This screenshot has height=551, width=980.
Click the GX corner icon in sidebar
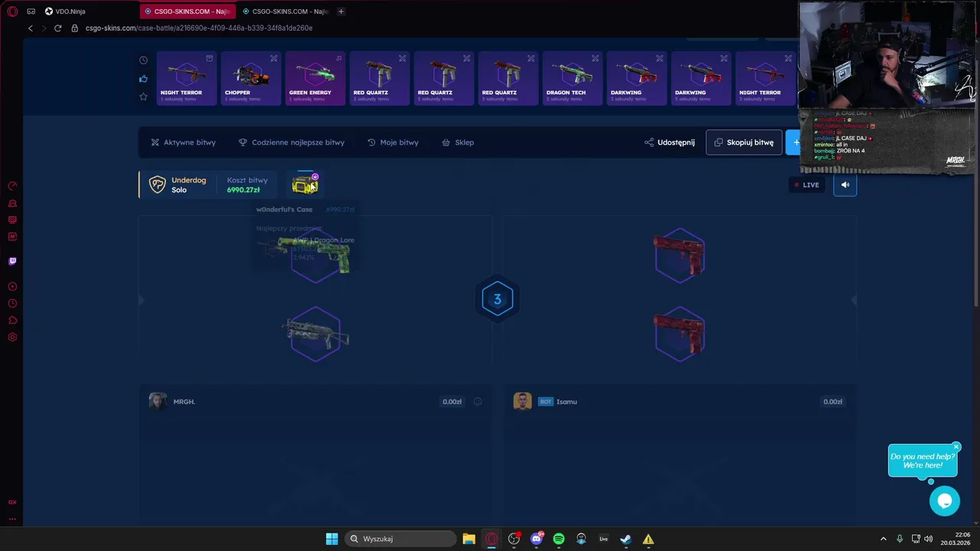tap(12, 502)
